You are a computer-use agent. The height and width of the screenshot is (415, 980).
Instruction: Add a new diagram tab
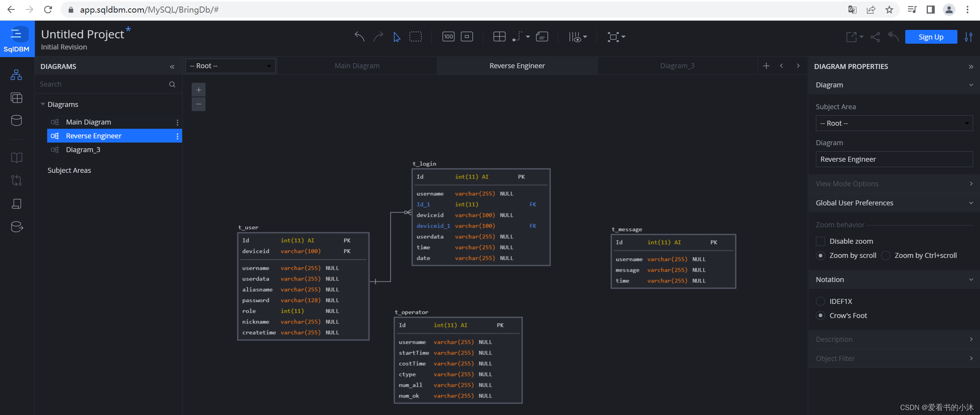(x=766, y=66)
